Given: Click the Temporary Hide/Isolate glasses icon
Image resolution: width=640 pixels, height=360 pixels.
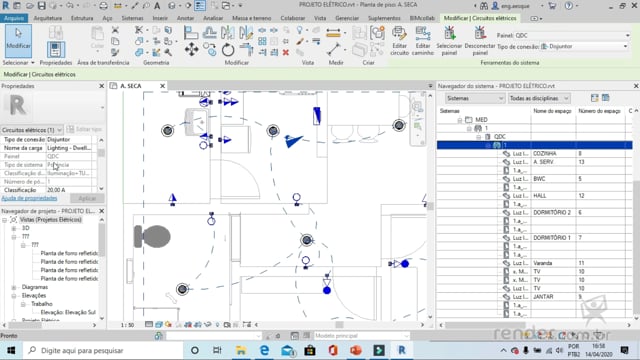Looking at the screenshot, I should click(x=208, y=325).
